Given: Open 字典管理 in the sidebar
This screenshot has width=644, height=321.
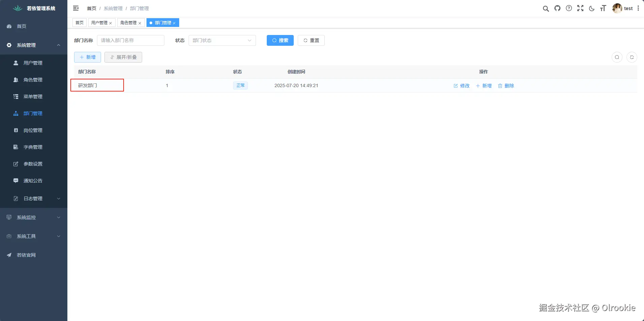Looking at the screenshot, I should coord(34,147).
